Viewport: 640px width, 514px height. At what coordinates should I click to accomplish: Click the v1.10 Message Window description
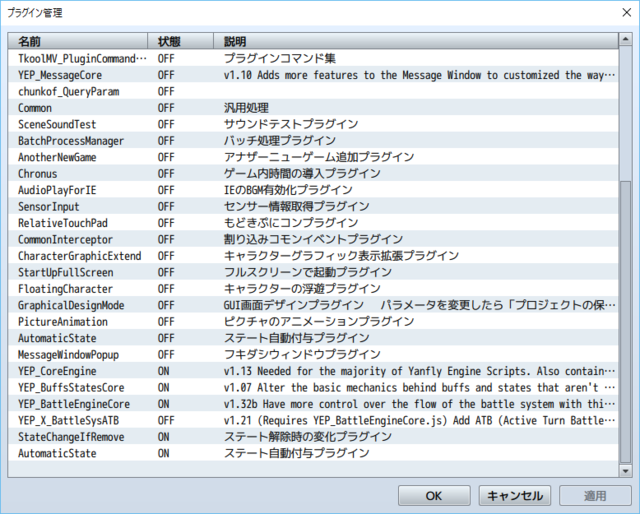[x=420, y=75]
